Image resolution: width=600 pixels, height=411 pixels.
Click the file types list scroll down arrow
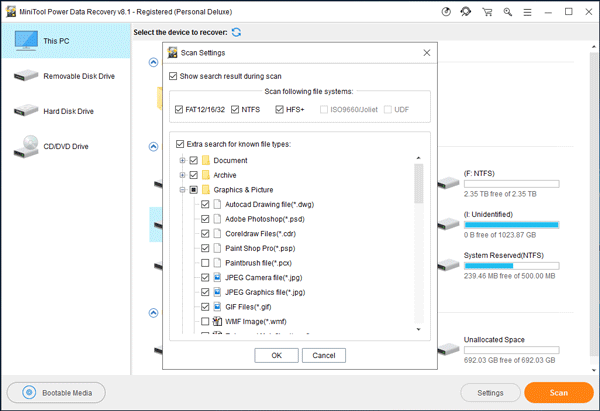click(419, 329)
